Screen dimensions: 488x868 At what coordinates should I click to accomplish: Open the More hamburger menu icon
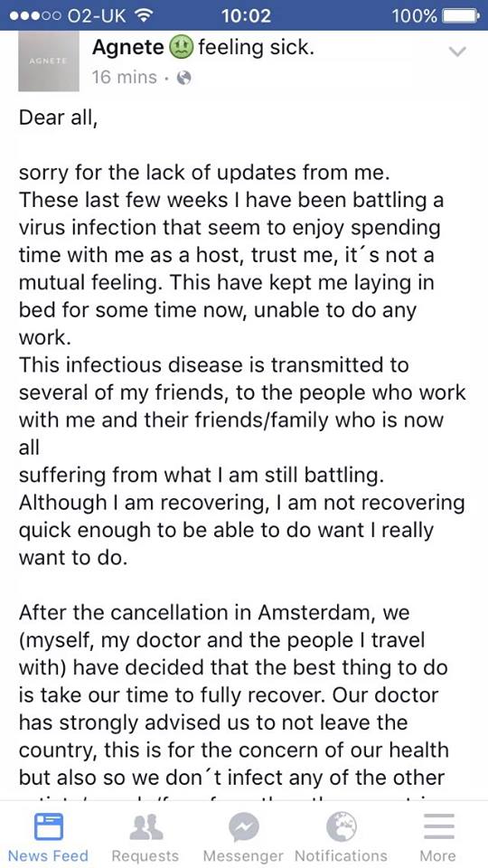pos(439,828)
